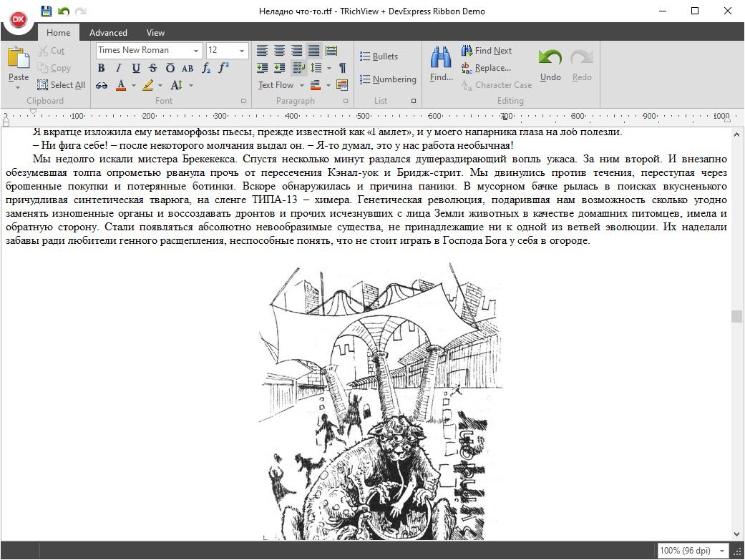Toggle Bold formatting
The width and height of the screenshot is (745, 560).
click(x=101, y=68)
